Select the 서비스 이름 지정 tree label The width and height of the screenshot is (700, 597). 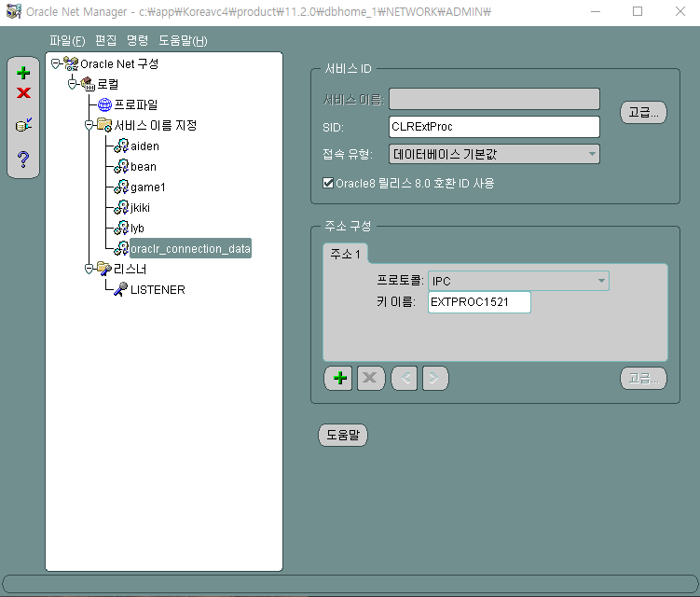[156, 125]
